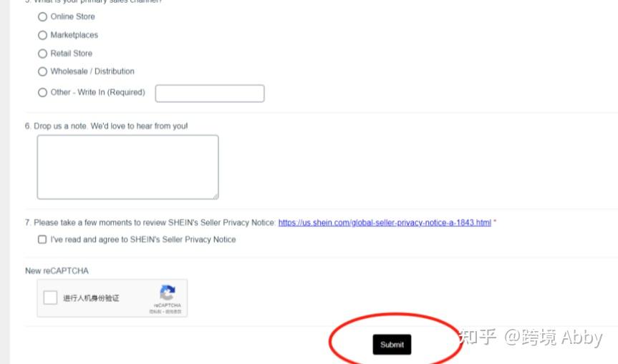Click the reCAPTCHA verification label text
This screenshot has width=618, height=364.
click(x=91, y=298)
